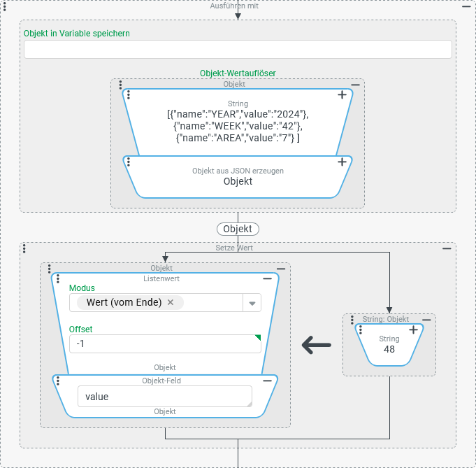
Task: Open the Modus dropdown arrow
Action: pyautogui.click(x=252, y=303)
